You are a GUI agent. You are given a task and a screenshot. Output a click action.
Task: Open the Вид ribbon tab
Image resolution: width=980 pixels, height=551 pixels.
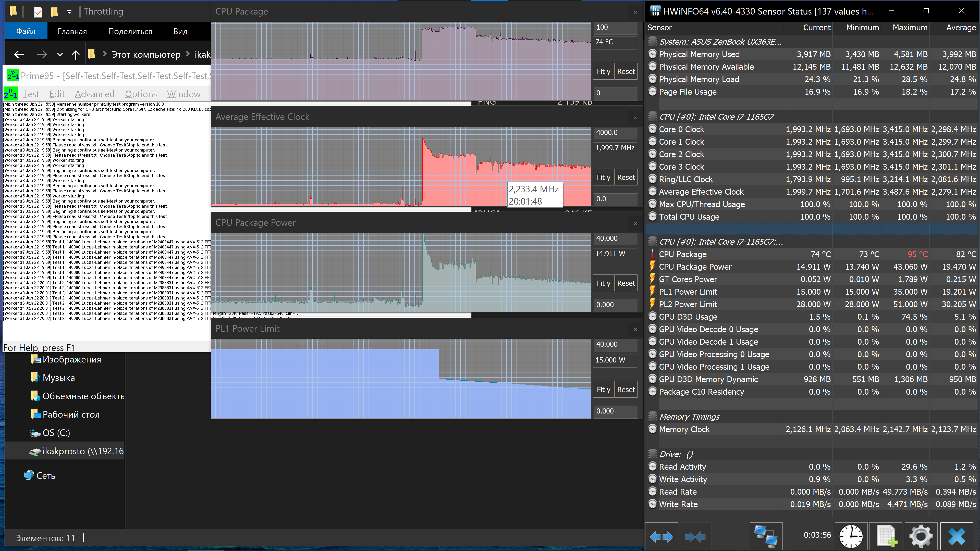click(181, 31)
